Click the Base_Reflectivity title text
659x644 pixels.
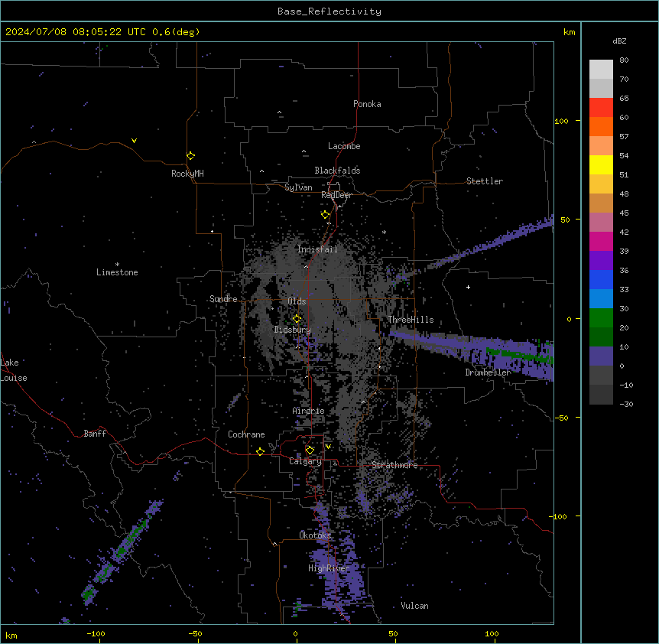[x=329, y=11]
